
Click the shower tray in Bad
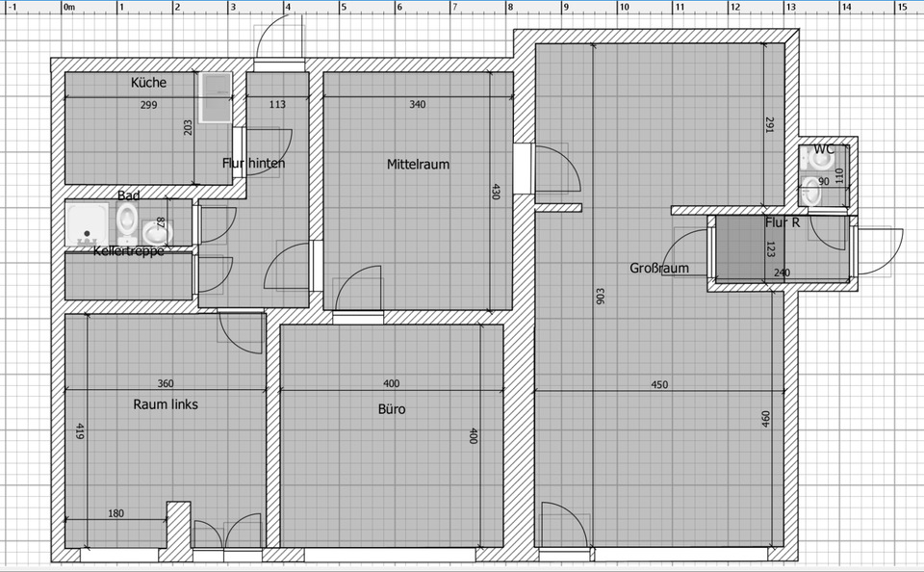click(90, 224)
